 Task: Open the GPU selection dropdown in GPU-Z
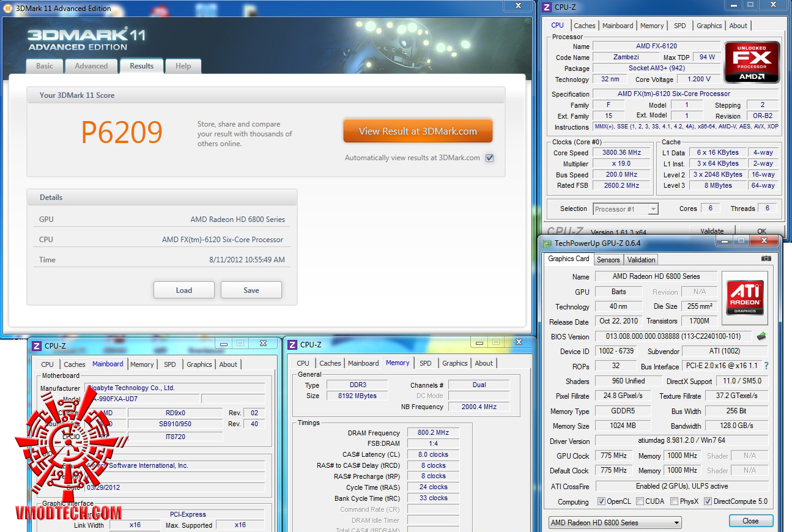coord(615,523)
